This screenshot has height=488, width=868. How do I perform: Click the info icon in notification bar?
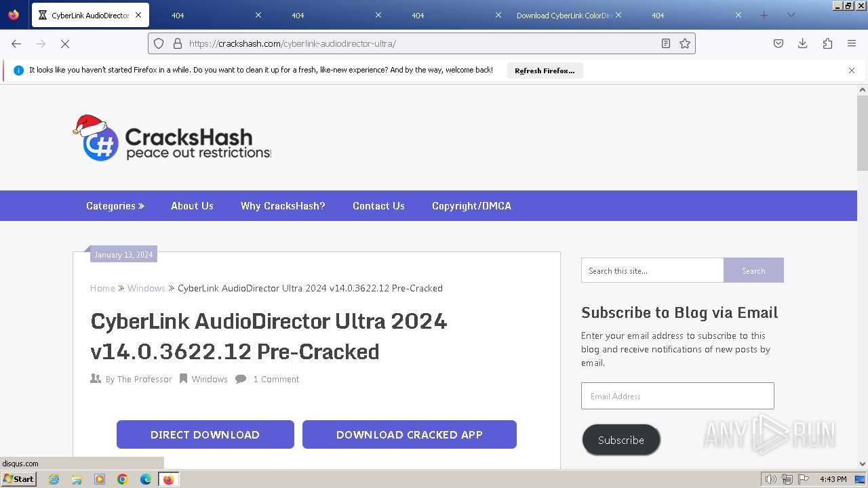coord(19,70)
